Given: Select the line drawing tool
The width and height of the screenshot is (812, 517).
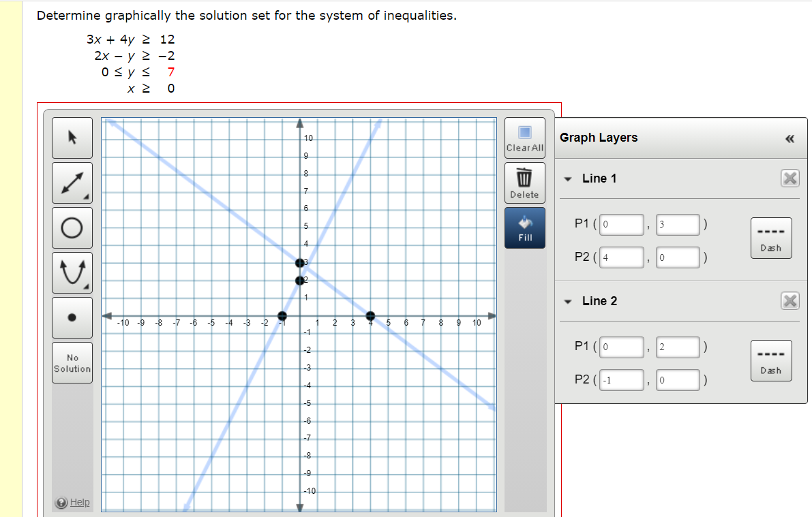Looking at the screenshot, I should click(x=72, y=183).
